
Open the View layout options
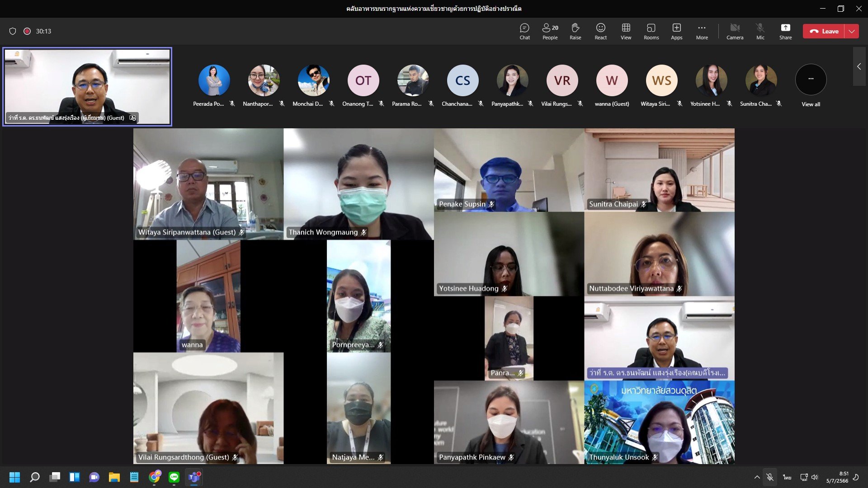(626, 31)
